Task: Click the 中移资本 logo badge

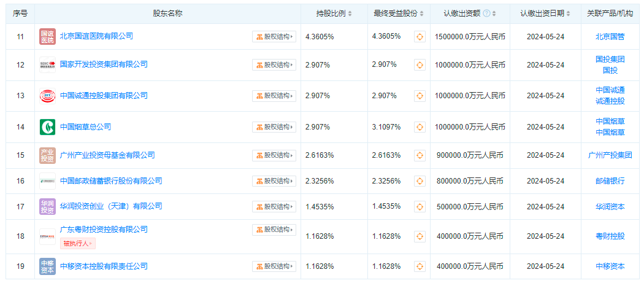Action: pos(47,266)
